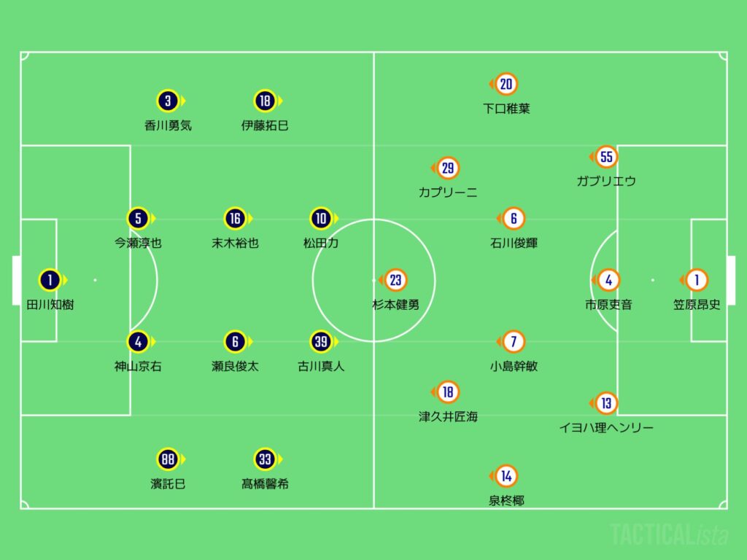Click the player name 髙橋馨希
This screenshot has width=747, height=560.
pyautogui.click(x=265, y=484)
